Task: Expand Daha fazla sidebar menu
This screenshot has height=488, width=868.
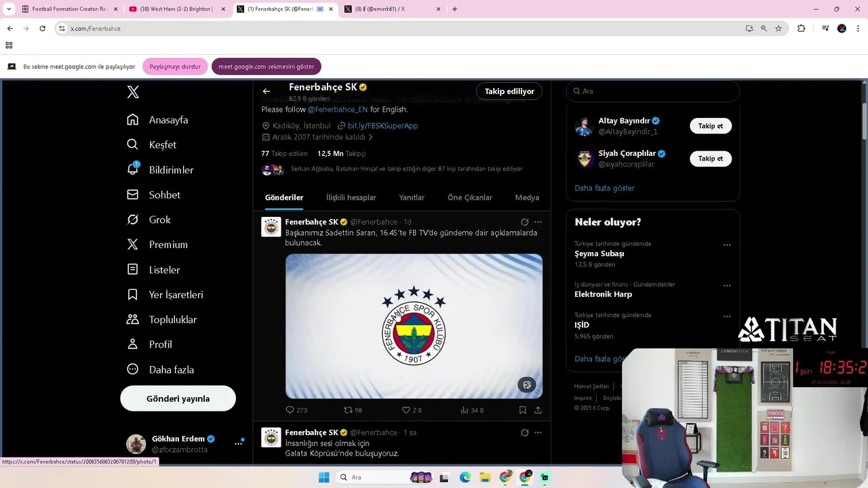Action: (160, 369)
